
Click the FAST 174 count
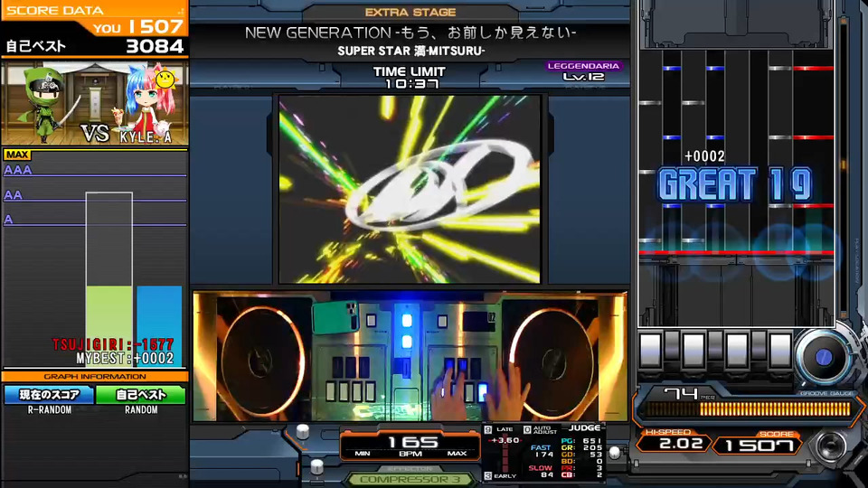(542, 451)
